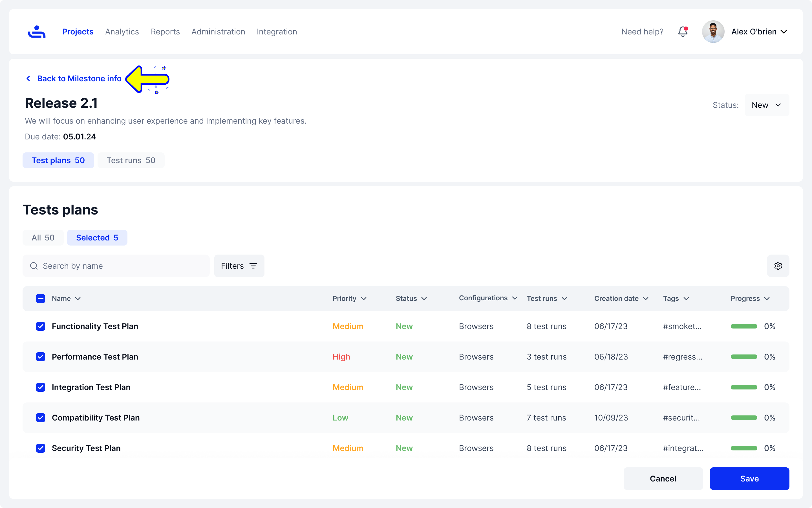Open the milestone Status dropdown

coord(767,105)
